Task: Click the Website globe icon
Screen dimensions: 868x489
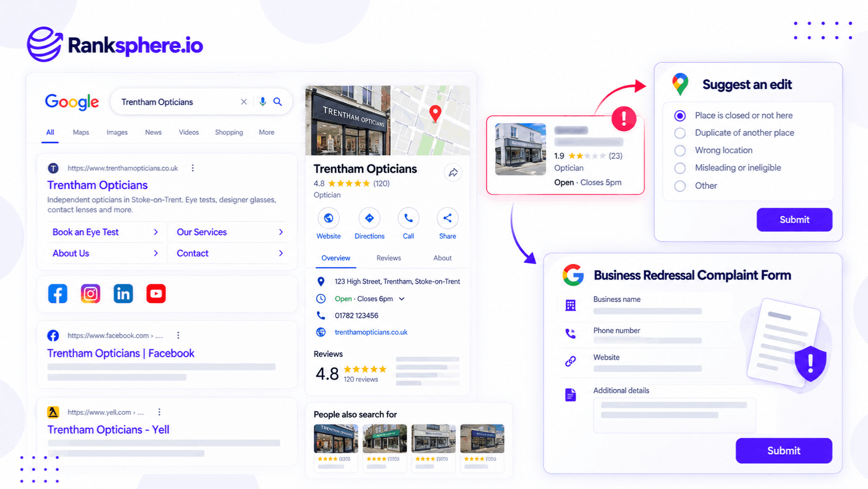Action: 329,218
